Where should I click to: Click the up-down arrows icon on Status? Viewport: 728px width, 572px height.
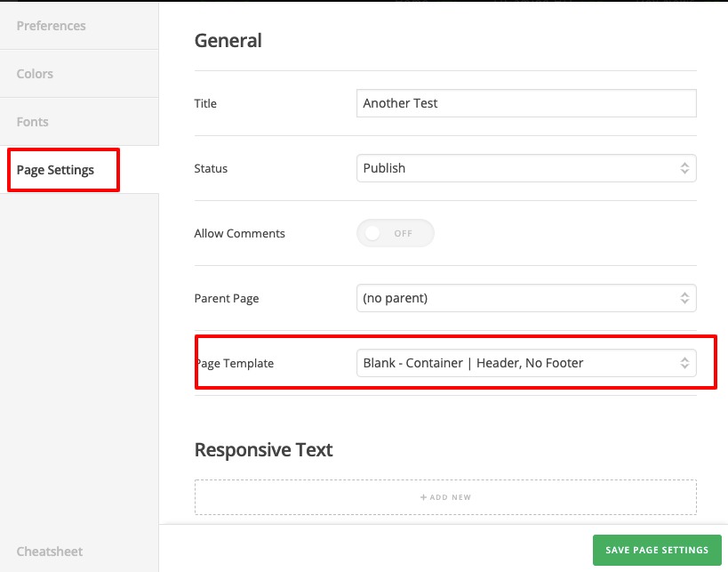[x=684, y=168]
